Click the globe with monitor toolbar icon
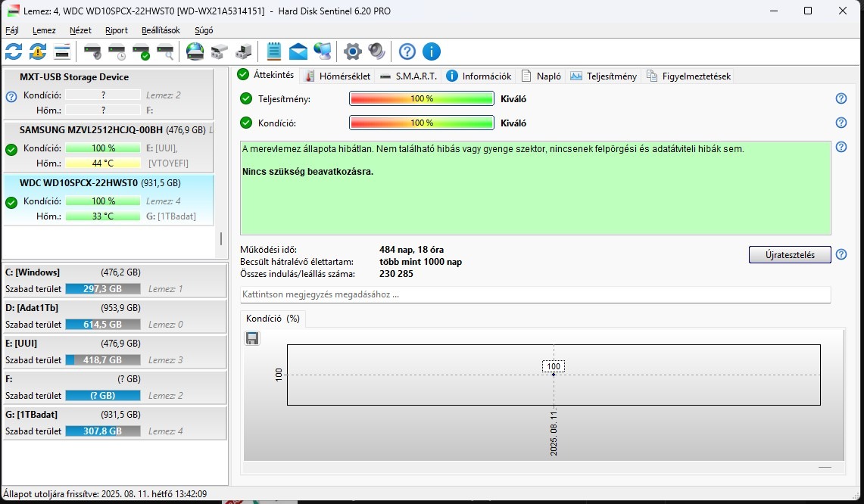The height and width of the screenshot is (504, 864). pos(323,51)
